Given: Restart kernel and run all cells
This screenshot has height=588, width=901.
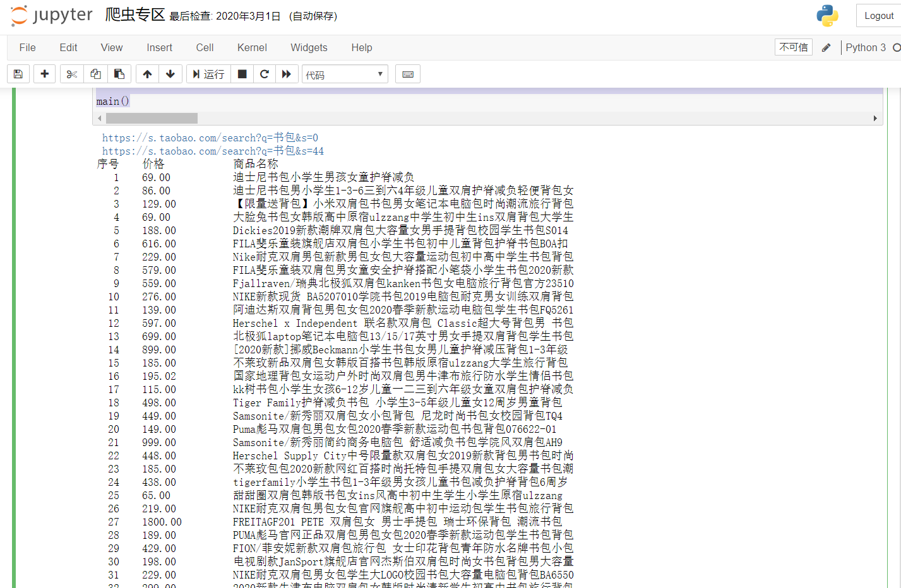Looking at the screenshot, I should (x=287, y=74).
